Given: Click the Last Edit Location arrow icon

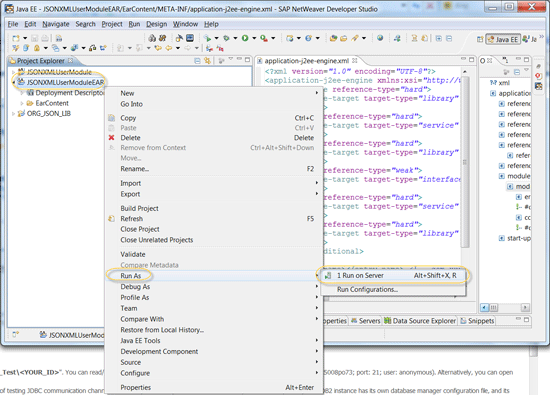Looking at the screenshot, I should [159, 48].
